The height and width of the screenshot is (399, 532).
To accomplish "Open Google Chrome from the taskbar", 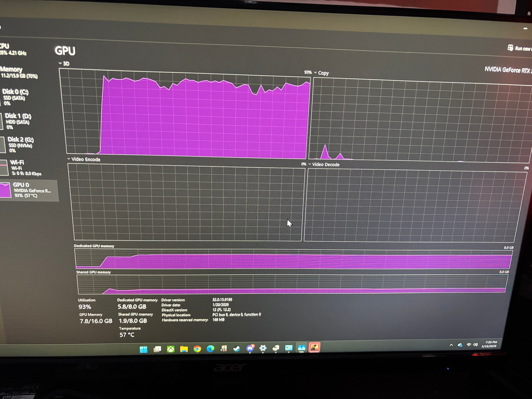I will click(197, 349).
